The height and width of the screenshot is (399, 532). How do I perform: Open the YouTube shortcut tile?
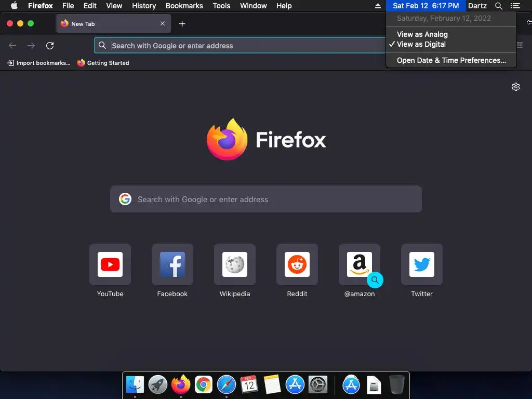point(110,264)
